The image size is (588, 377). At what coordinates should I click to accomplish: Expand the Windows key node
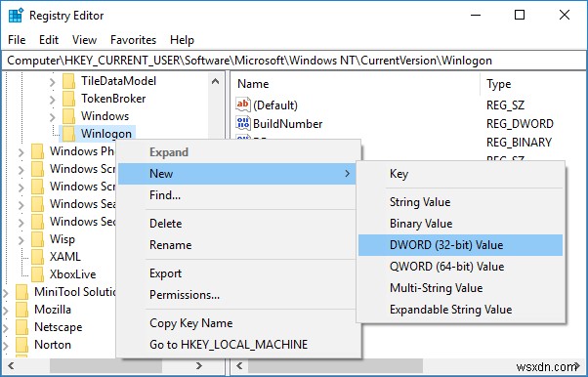pyautogui.click(x=52, y=117)
